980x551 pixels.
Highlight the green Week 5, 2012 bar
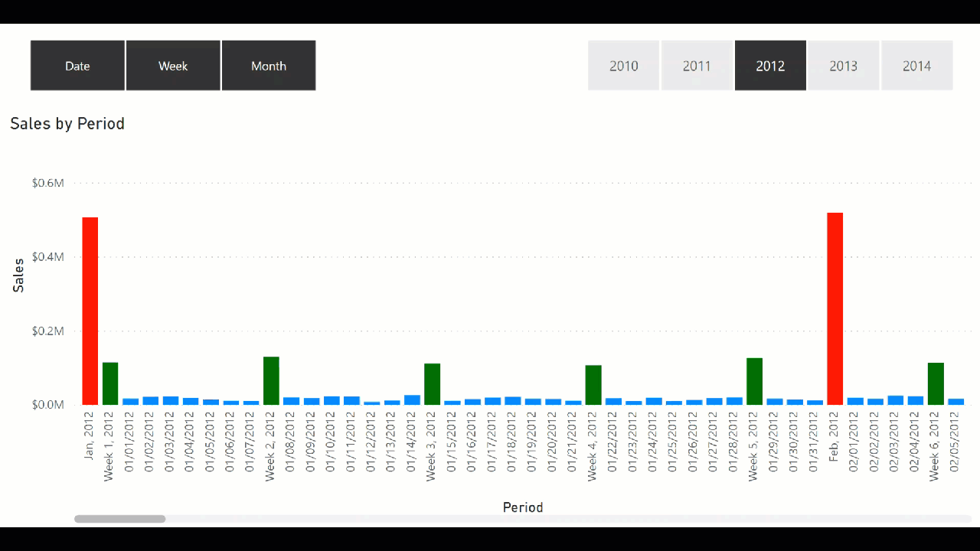(754, 381)
